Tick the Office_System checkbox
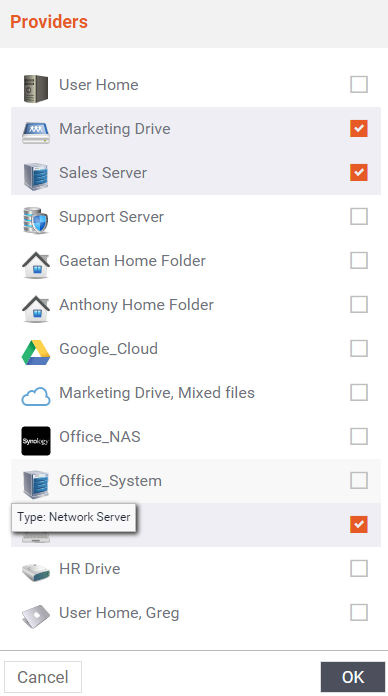388x696 pixels. (x=359, y=480)
